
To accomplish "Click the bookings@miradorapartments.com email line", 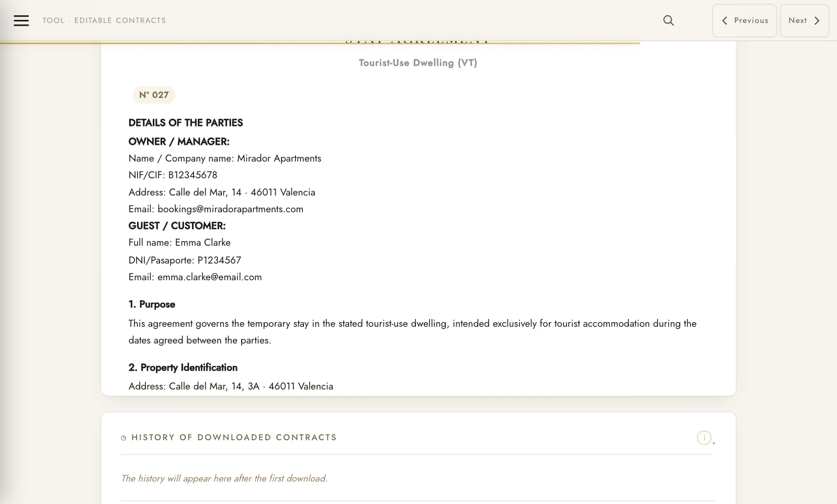I will 216,209.
